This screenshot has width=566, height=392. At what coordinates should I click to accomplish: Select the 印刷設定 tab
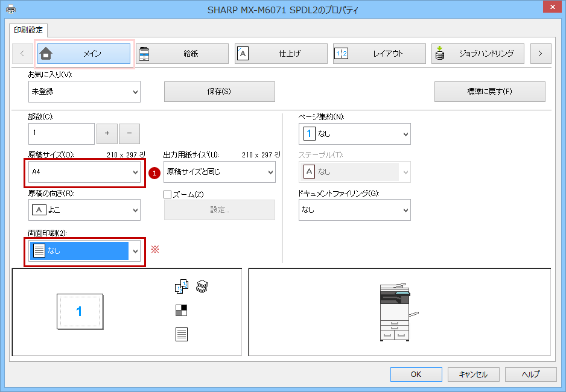click(x=28, y=30)
